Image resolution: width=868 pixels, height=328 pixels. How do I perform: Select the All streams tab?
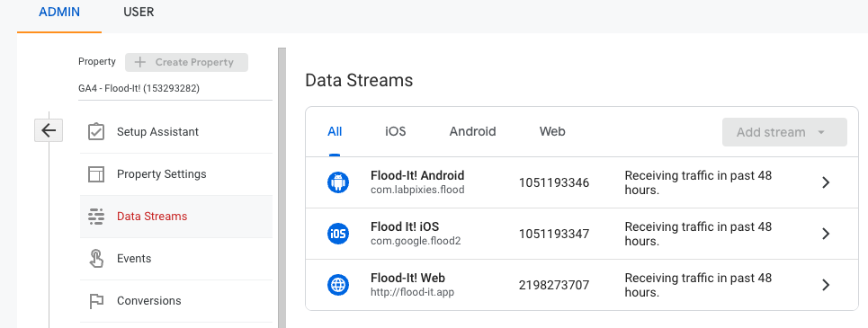(335, 131)
